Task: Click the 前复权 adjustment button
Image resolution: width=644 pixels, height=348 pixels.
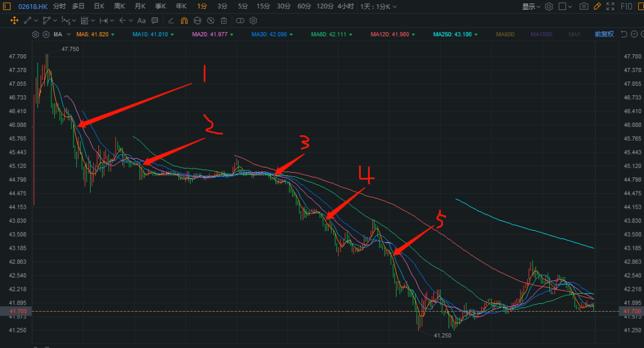Action: pos(604,34)
